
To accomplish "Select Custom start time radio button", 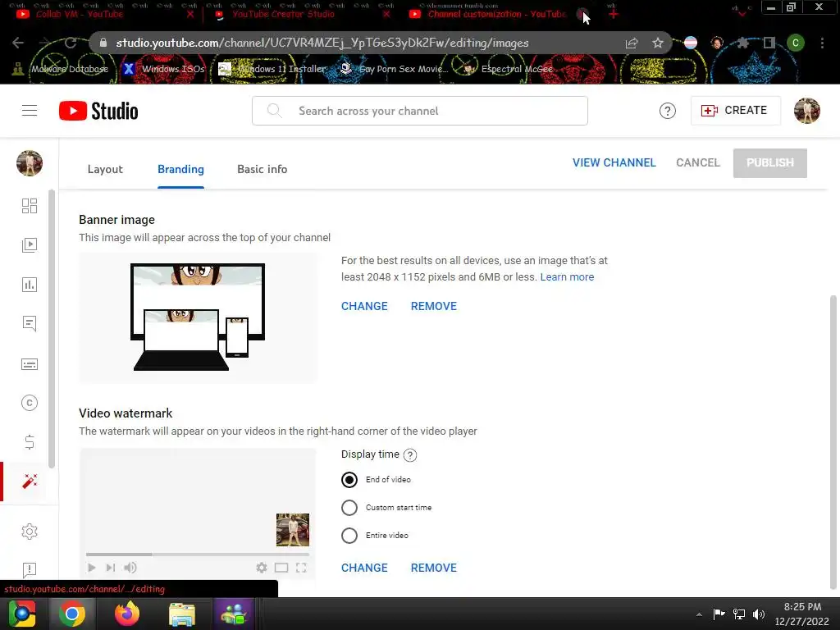I will (349, 507).
